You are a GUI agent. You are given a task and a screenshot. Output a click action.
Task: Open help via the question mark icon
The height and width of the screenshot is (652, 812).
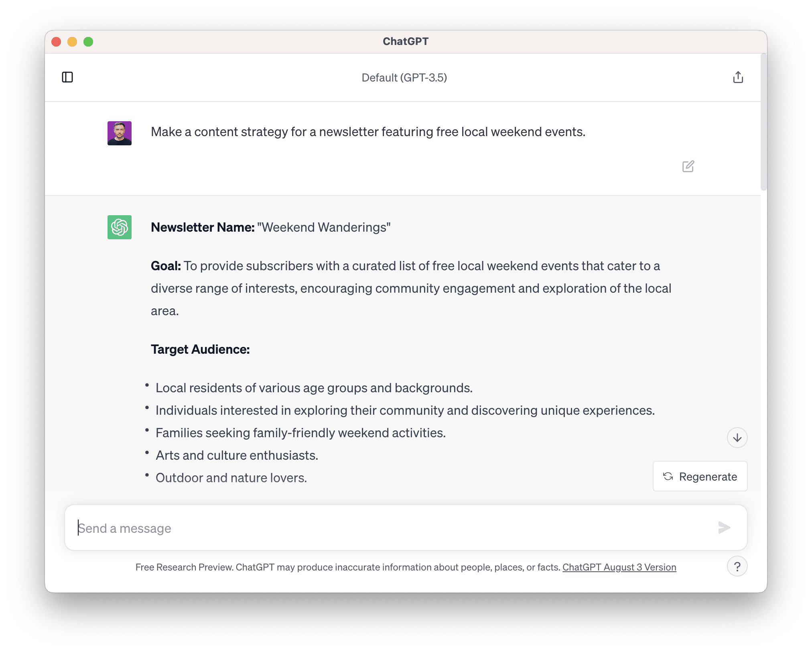point(737,566)
